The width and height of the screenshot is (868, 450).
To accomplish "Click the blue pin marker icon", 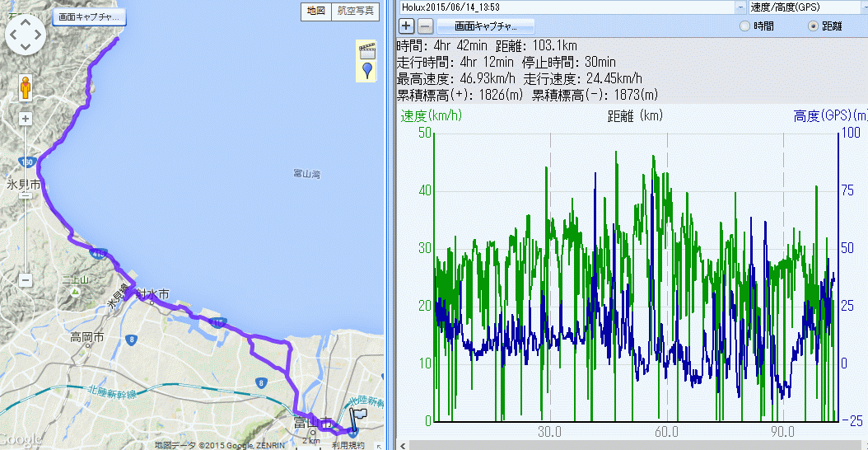I will pyautogui.click(x=366, y=70).
